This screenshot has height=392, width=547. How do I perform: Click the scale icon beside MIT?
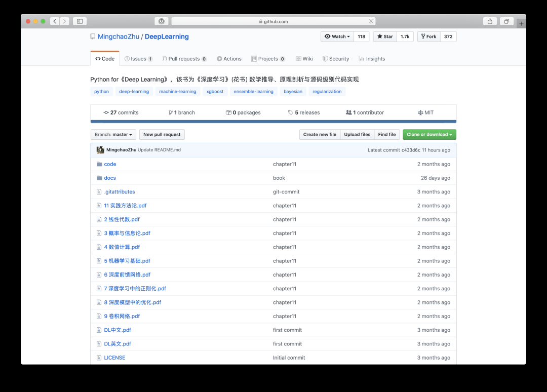[420, 112]
